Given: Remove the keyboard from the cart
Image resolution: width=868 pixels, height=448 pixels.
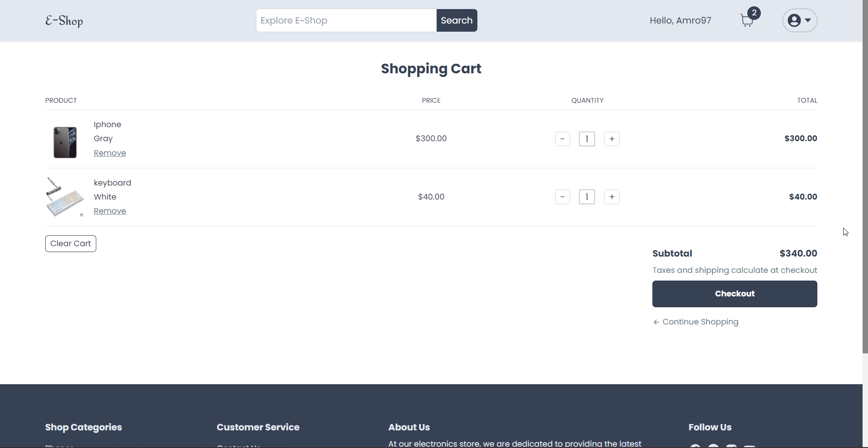Looking at the screenshot, I should tap(110, 211).
